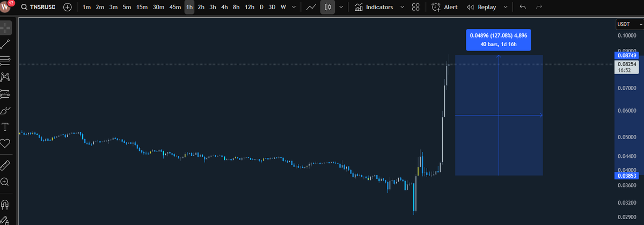Select the measurement tooltip showing 127.08%
The width and height of the screenshot is (644, 225).
click(x=499, y=40)
